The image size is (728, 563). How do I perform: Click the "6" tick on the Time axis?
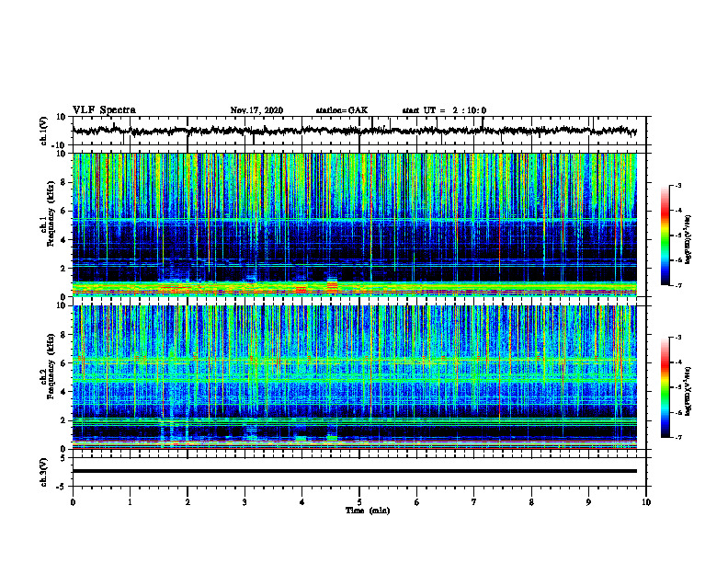pyautogui.click(x=417, y=502)
